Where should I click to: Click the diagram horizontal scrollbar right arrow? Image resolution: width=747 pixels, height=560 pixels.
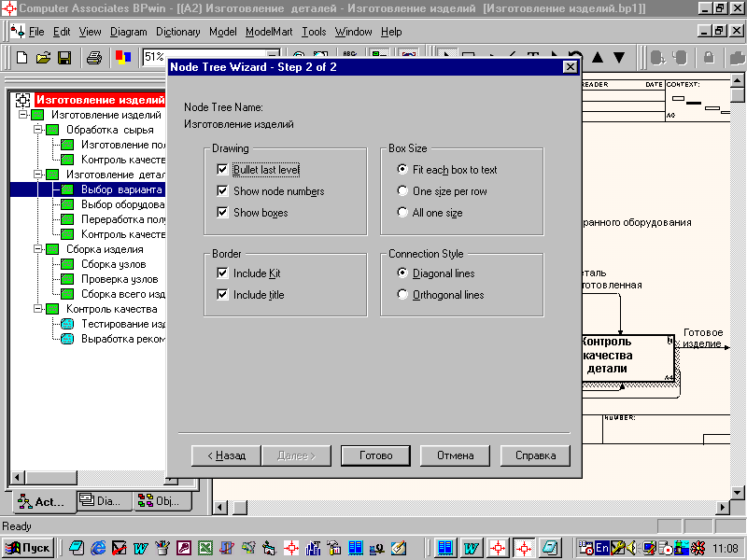click(x=722, y=507)
